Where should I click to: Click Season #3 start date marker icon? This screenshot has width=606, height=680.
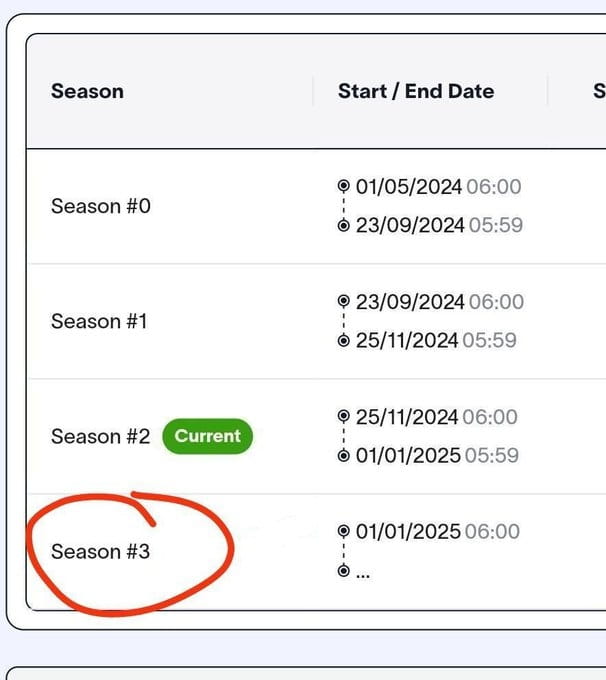344,532
